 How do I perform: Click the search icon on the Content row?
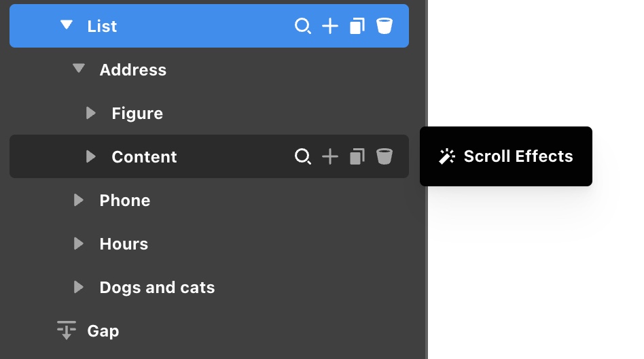pos(302,157)
